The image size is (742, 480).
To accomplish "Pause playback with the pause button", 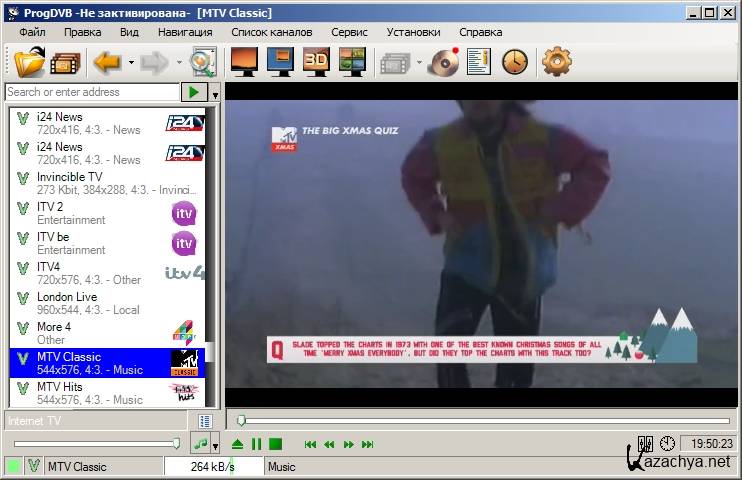I will [x=256, y=444].
